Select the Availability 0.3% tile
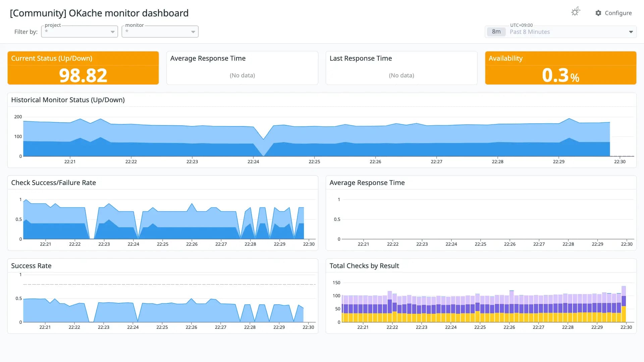The image size is (644, 362). point(560,68)
